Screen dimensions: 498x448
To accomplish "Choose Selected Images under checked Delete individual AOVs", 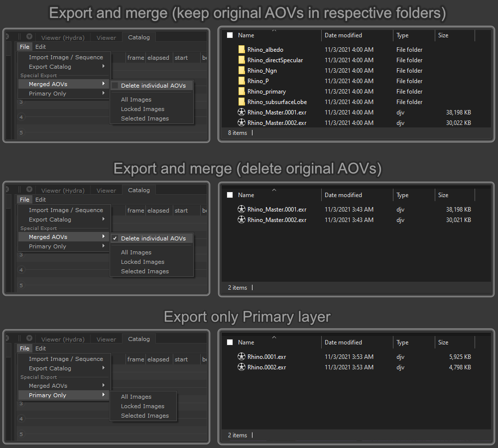I will [145, 271].
